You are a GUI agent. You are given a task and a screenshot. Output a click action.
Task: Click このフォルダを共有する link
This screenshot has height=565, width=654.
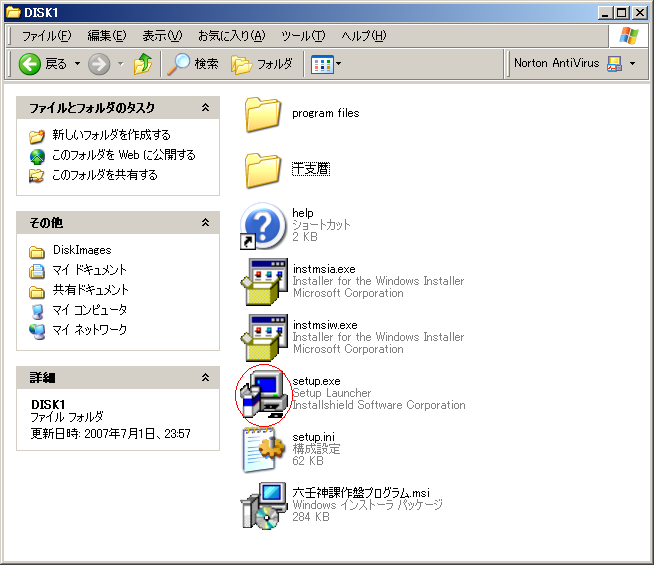tap(105, 175)
